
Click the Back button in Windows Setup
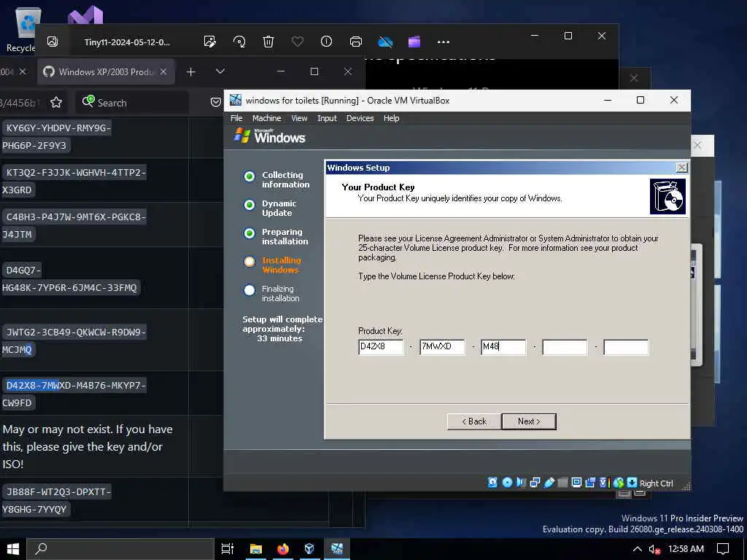click(x=474, y=421)
